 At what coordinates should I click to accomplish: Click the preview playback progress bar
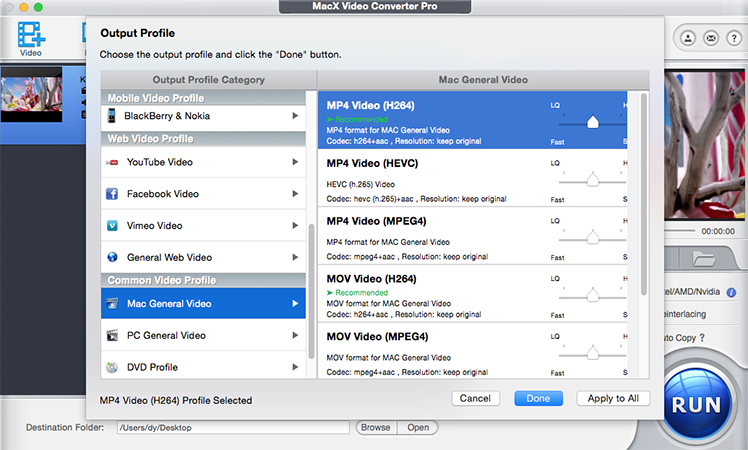(x=680, y=231)
